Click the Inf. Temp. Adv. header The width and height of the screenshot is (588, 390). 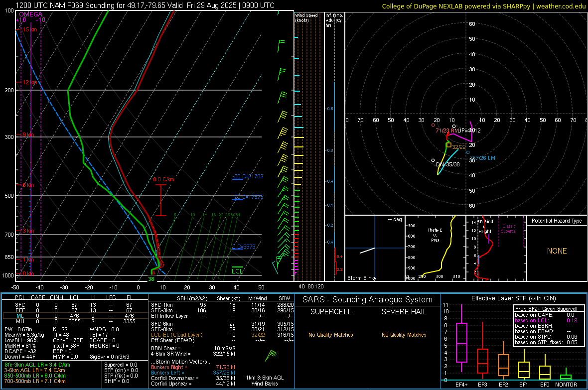tap(334, 20)
